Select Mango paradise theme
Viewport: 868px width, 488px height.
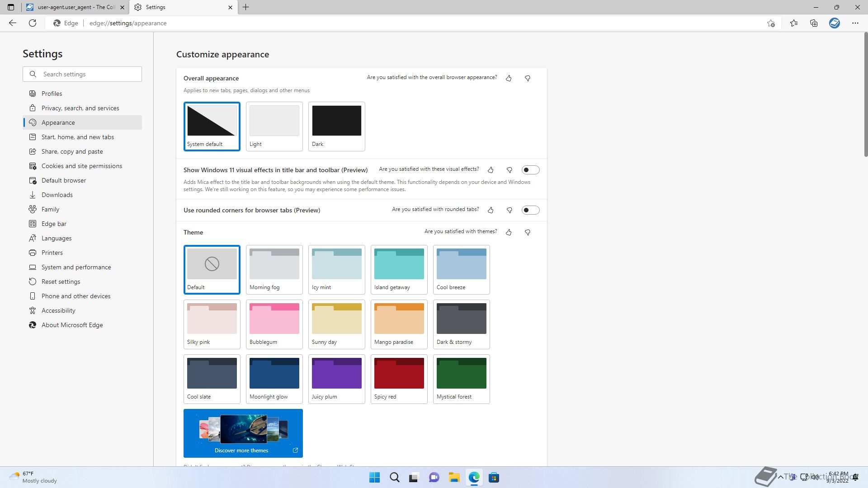click(399, 324)
